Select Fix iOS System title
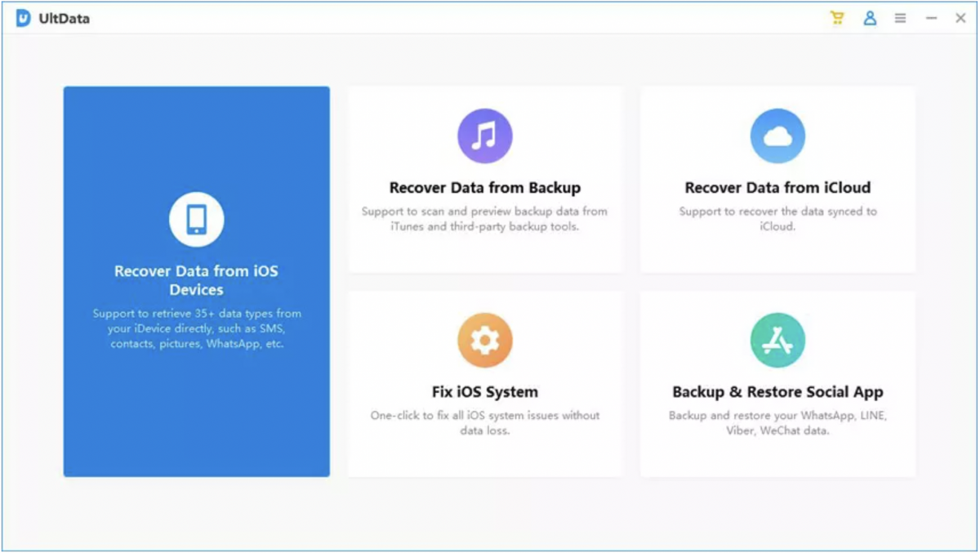This screenshot has height=553, width=980. point(485,392)
